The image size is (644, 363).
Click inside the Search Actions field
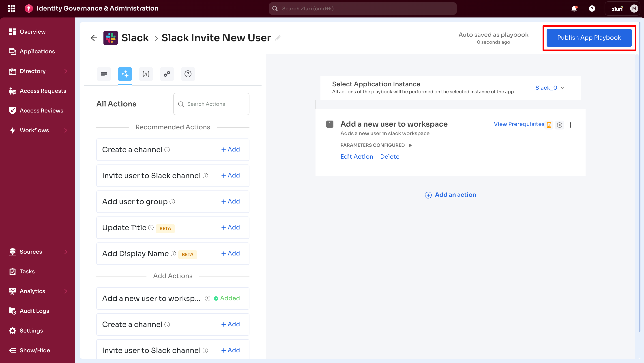point(211,104)
